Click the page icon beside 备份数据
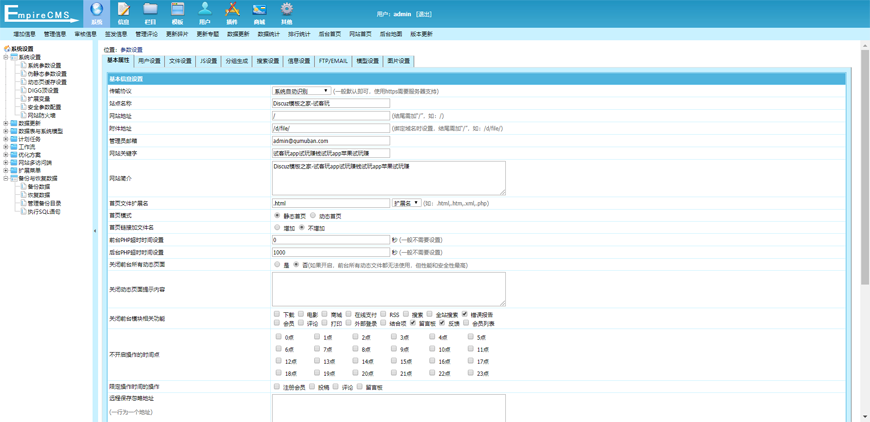The height and width of the screenshot is (422, 870). tap(23, 187)
